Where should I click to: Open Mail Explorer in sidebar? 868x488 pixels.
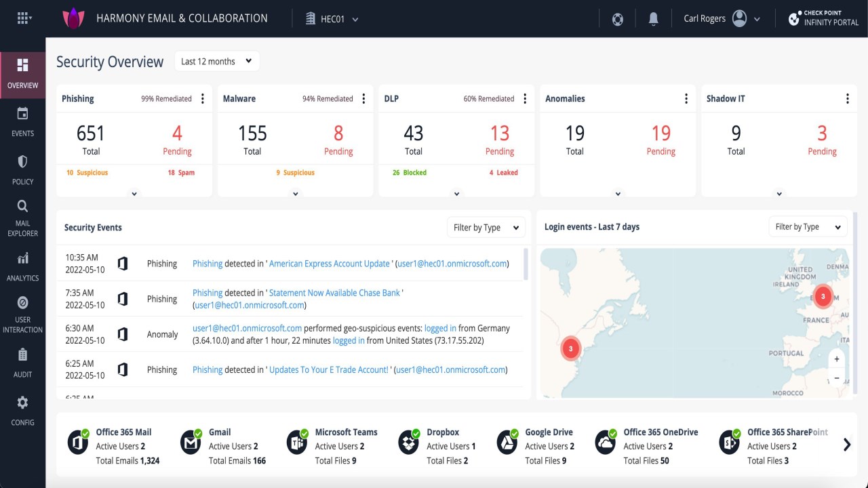click(22, 218)
